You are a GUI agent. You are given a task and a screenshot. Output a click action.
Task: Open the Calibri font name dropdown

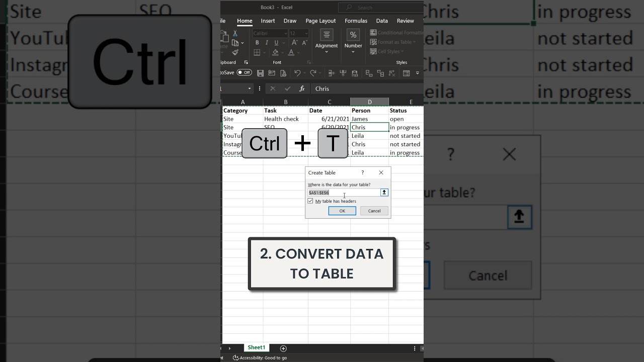(x=285, y=33)
